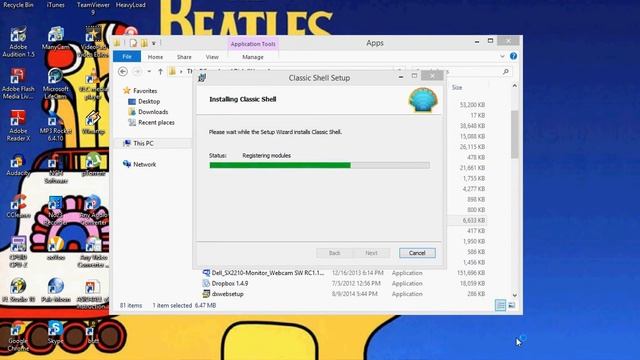
Task: Open the Home ribbon tab
Action: pos(155,57)
